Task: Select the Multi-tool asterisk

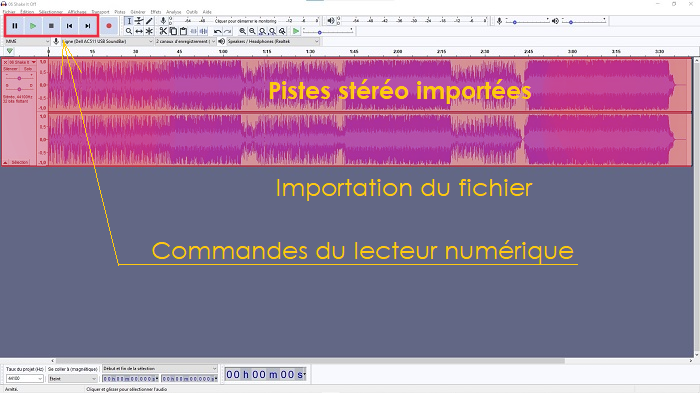Action: tap(150, 31)
